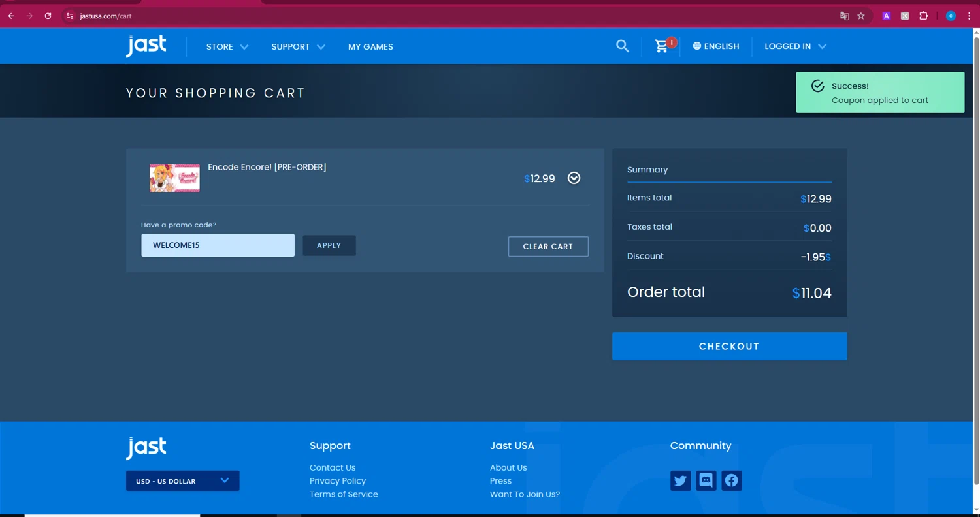Expand the SUPPORT menu
This screenshot has width=980, height=517.
(x=298, y=47)
